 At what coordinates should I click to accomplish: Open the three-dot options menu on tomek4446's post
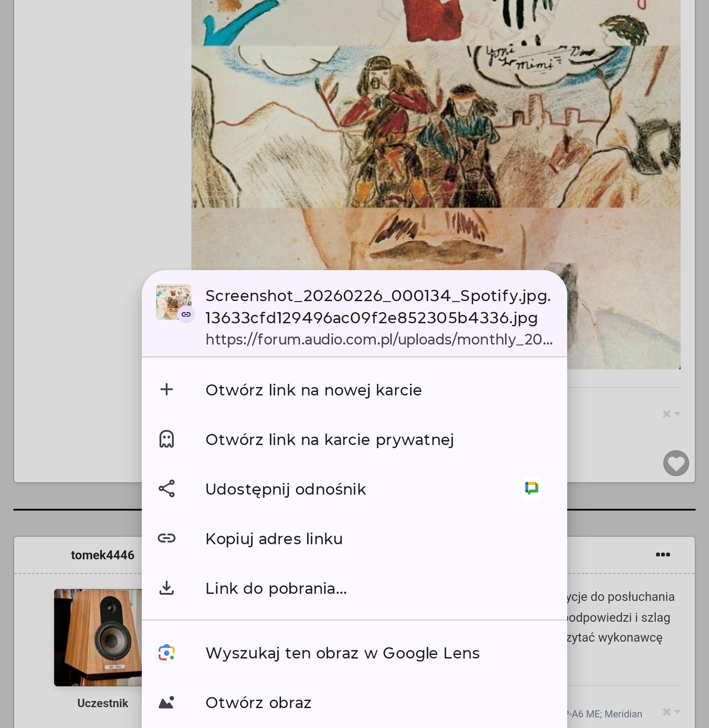(x=662, y=554)
